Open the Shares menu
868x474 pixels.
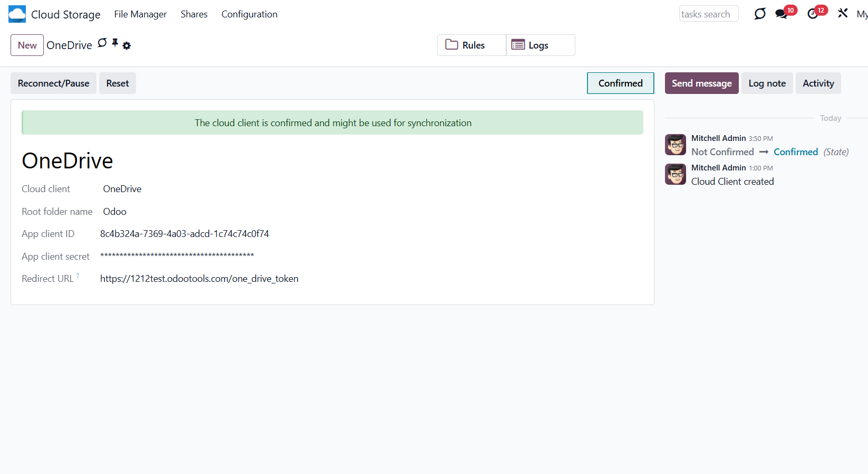[x=194, y=14]
